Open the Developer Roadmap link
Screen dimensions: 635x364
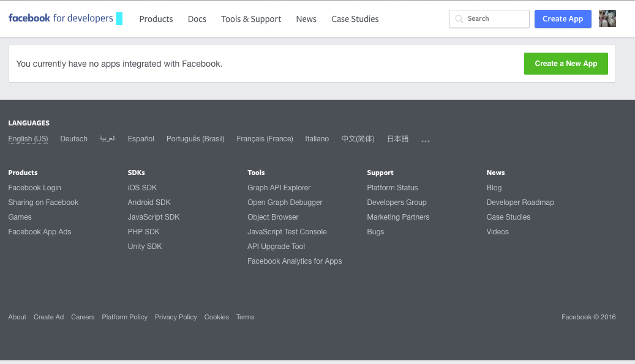520,202
